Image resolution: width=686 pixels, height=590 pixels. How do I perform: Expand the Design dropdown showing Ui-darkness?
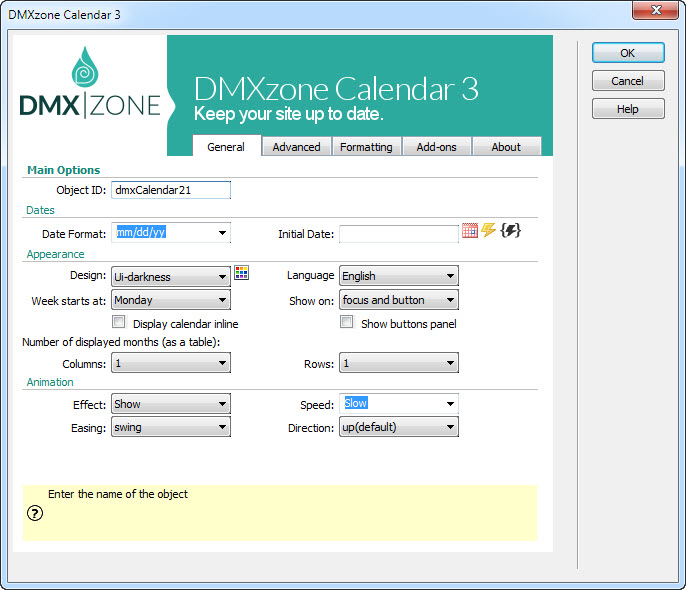[x=171, y=276]
